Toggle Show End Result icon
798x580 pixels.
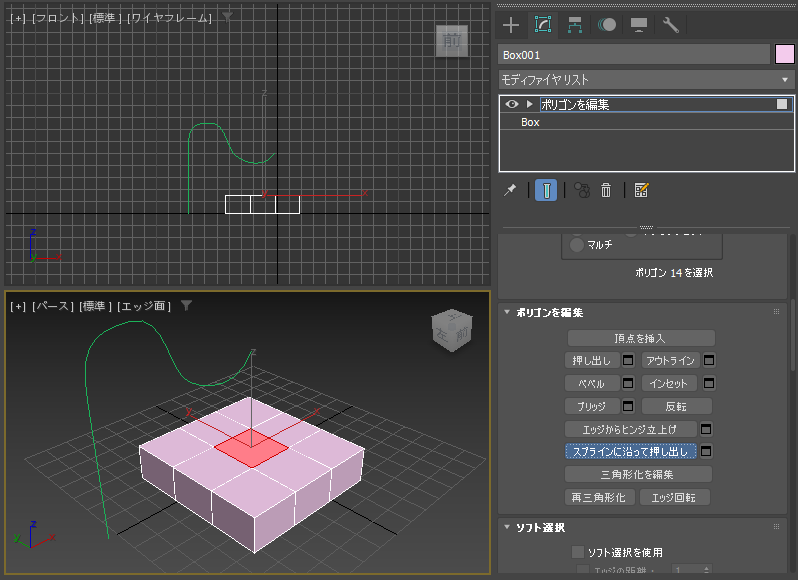pos(546,190)
